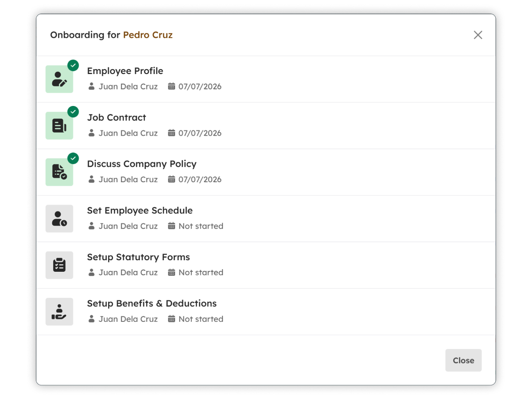Select the Set Employee Schedule step title

[x=140, y=211]
